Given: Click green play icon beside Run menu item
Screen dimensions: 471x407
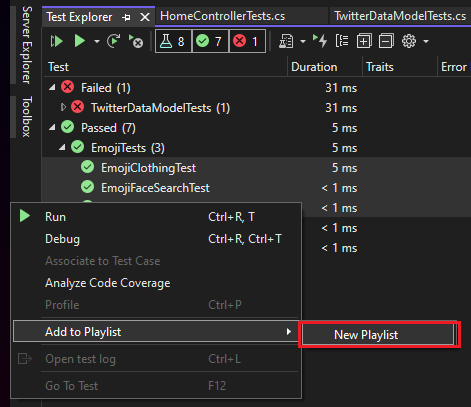Looking at the screenshot, I should click(25, 216).
